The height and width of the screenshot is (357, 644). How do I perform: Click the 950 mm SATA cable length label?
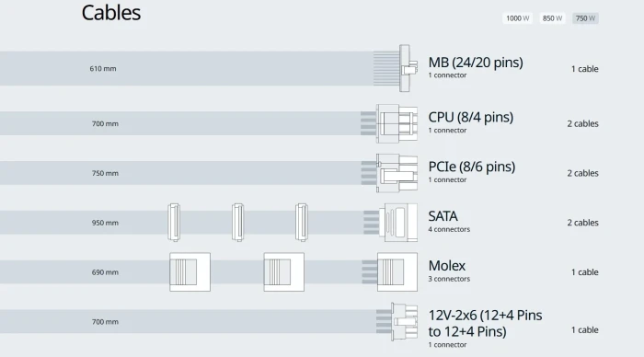click(x=105, y=223)
